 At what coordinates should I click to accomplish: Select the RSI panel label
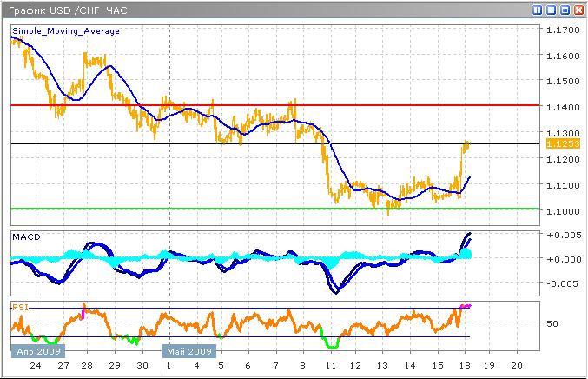click(x=20, y=306)
